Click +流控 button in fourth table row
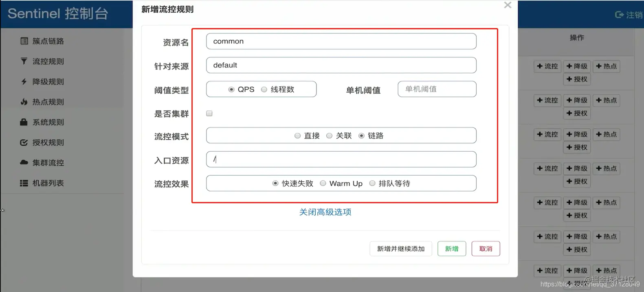644x292 pixels. pyautogui.click(x=547, y=169)
